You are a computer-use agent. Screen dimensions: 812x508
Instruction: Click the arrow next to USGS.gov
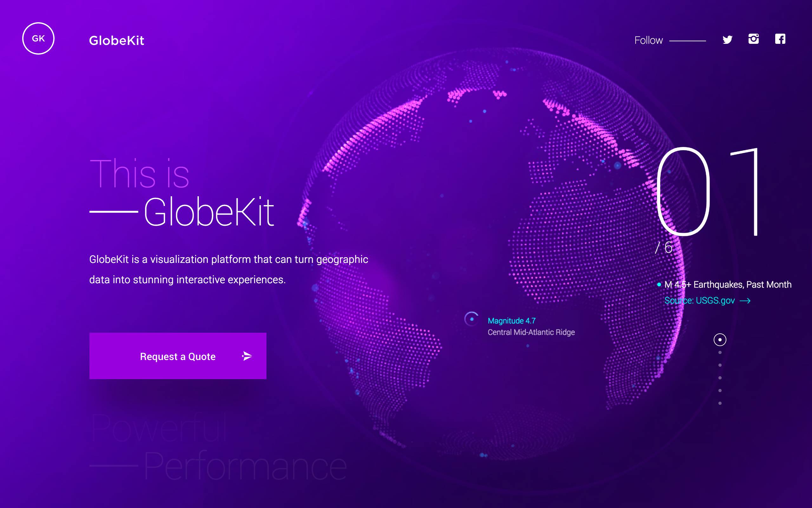pyautogui.click(x=745, y=301)
